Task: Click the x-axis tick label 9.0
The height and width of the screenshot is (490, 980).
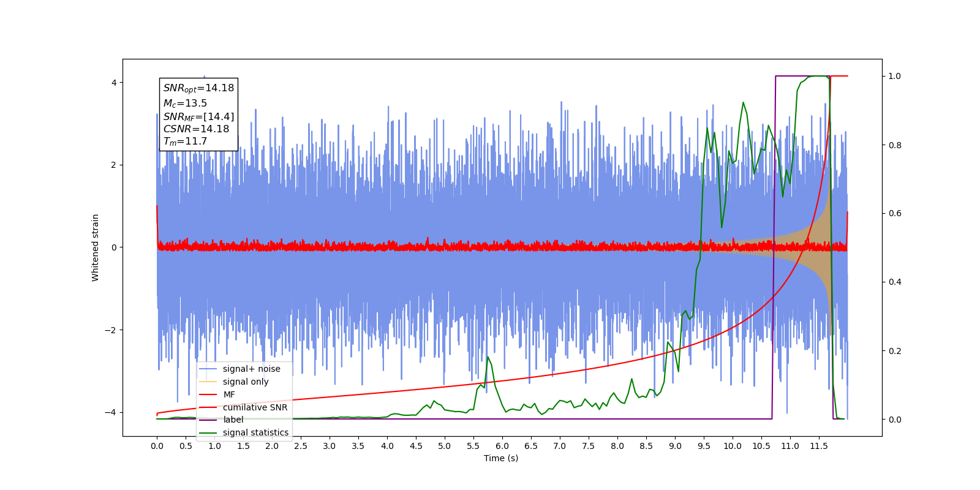Action: (x=675, y=446)
